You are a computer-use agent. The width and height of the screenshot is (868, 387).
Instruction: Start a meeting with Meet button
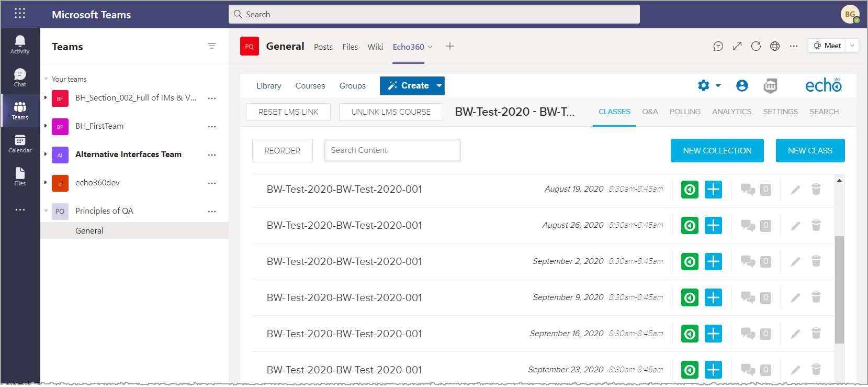(827, 46)
